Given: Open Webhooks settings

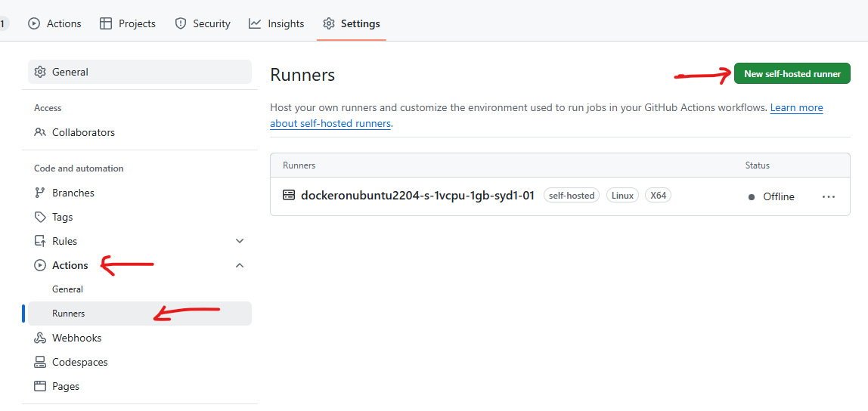Looking at the screenshot, I should coord(139,338).
